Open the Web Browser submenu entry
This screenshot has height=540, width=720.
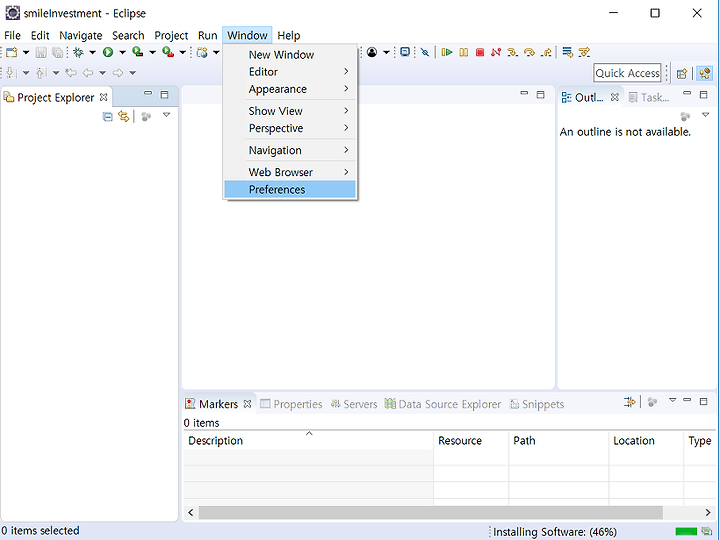(290, 172)
